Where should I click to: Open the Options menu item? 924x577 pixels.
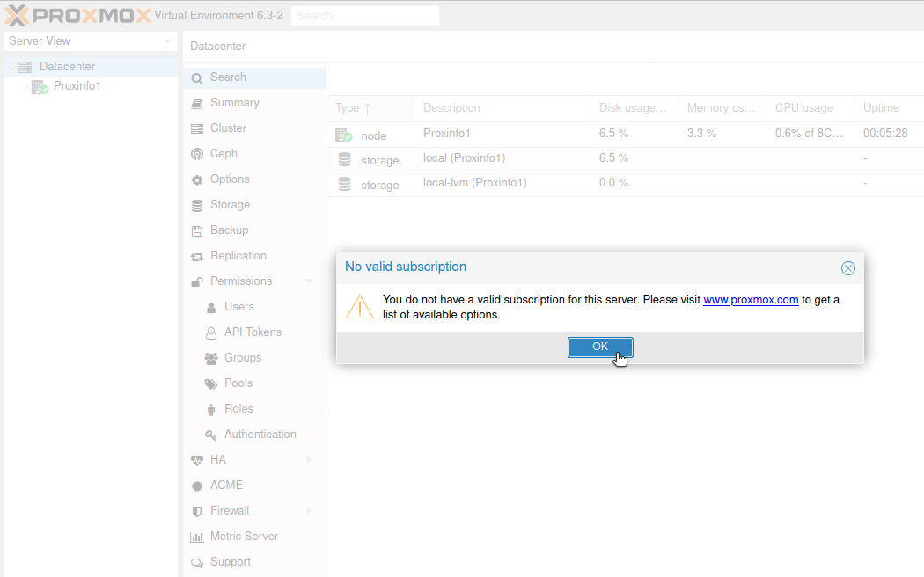pos(230,179)
